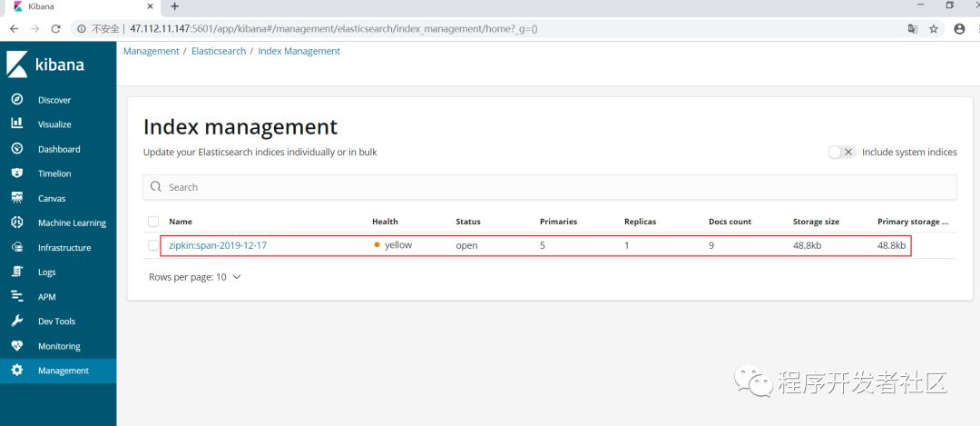Open Visualize bar chart icon
This screenshot has height=426, width=980.
(17, 124)
